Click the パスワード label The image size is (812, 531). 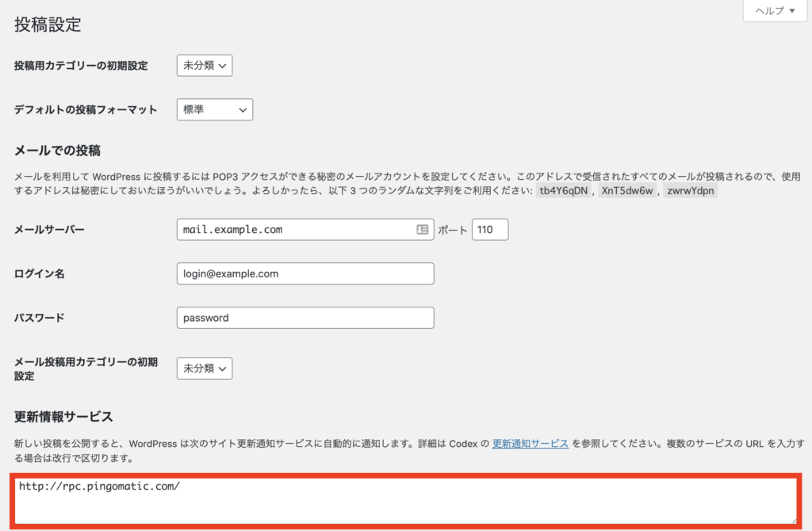pyautogui.click(x=40, y=318)
